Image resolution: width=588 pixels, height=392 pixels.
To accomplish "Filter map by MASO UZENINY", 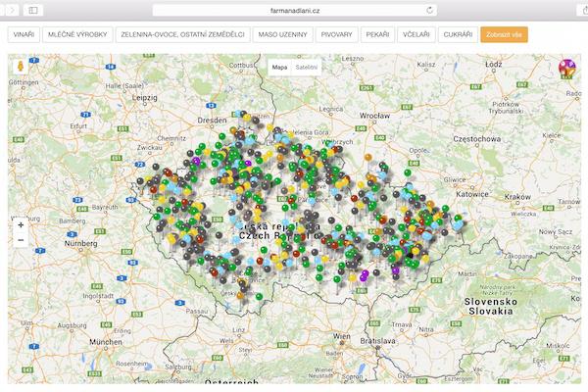I will pyautogui.click(x=282, y=34).
